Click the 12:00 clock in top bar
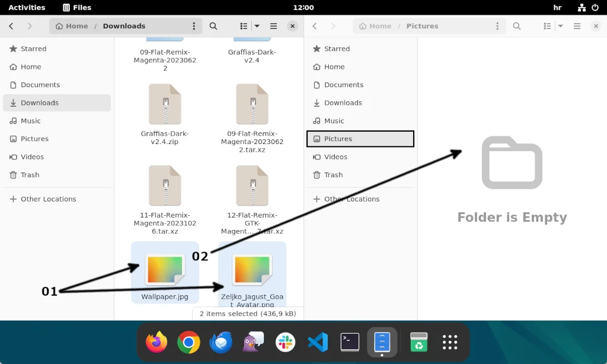This screenshot has height=364, width=607. [303, 7]
